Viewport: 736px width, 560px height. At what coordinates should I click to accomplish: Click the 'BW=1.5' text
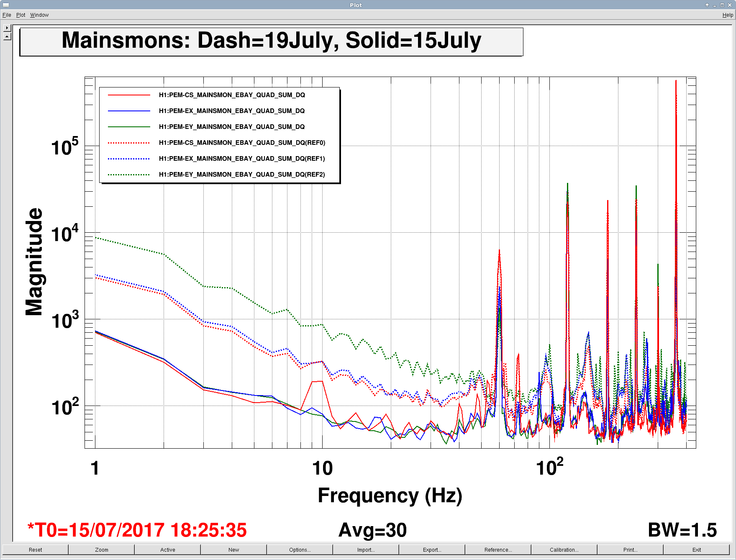point(682,530)
